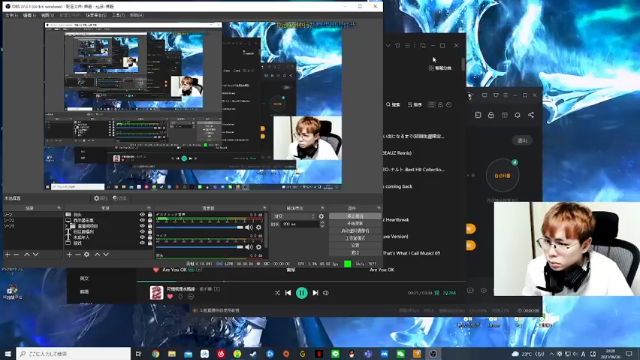Open source Properties button above the docks
Image resolution: width=640 pixels, height=360 pixels.
click(100, 198)
